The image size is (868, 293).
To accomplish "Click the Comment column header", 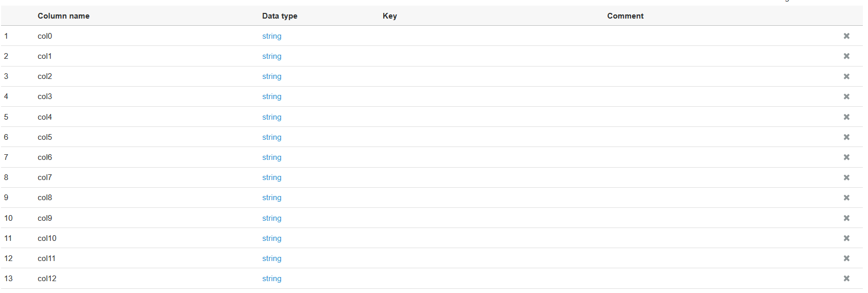I will [625, 16].
